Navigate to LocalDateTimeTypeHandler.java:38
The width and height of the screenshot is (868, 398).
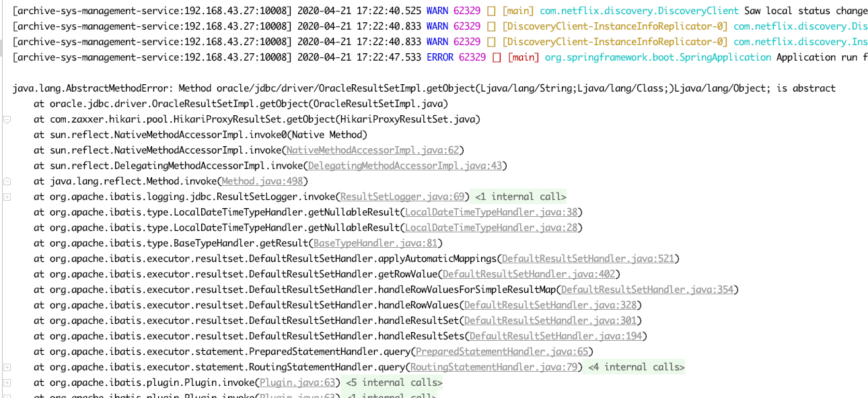(x=491, y=212)
